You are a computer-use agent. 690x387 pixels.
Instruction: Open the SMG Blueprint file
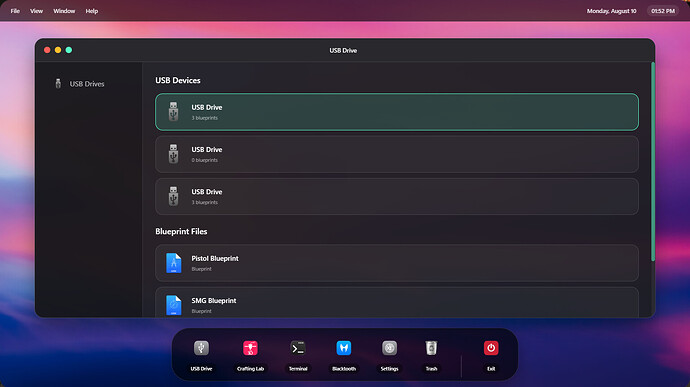[x=396, y=302]
